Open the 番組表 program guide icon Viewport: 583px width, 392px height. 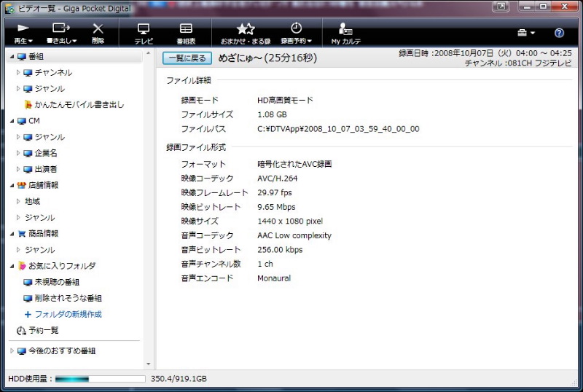coord(186,29)
